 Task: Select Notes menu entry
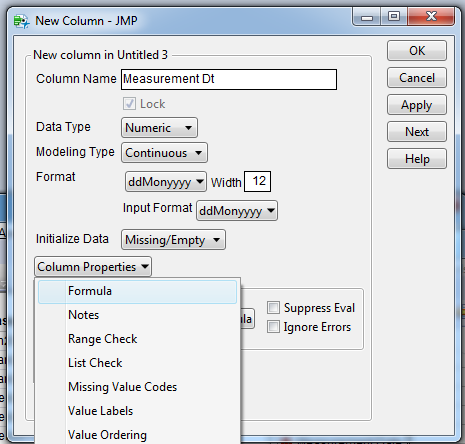[x=137, y=315]
